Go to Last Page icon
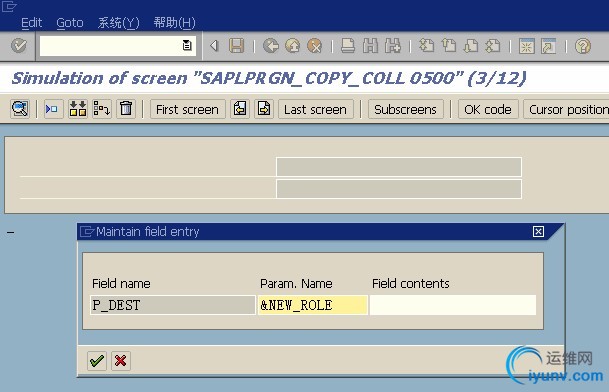This screenshot has height=392, width=609. 493,46
